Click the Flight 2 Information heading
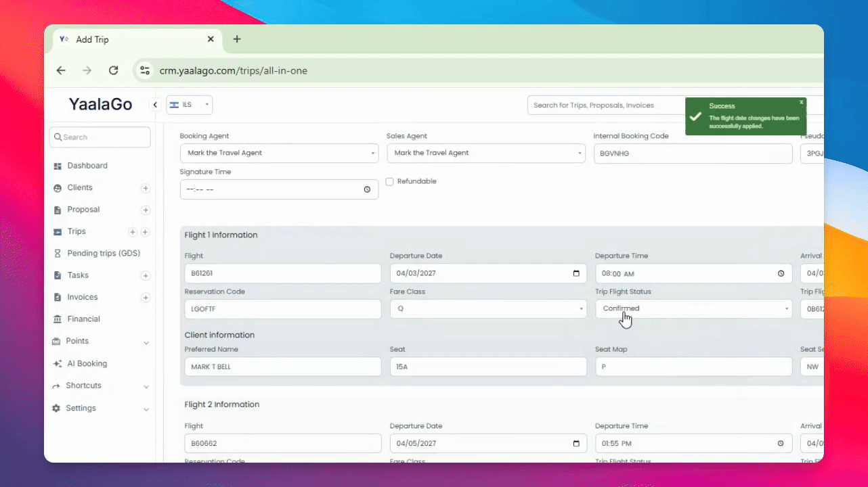Viewport: 868px width, 487px height. click(x=222, y=404)
